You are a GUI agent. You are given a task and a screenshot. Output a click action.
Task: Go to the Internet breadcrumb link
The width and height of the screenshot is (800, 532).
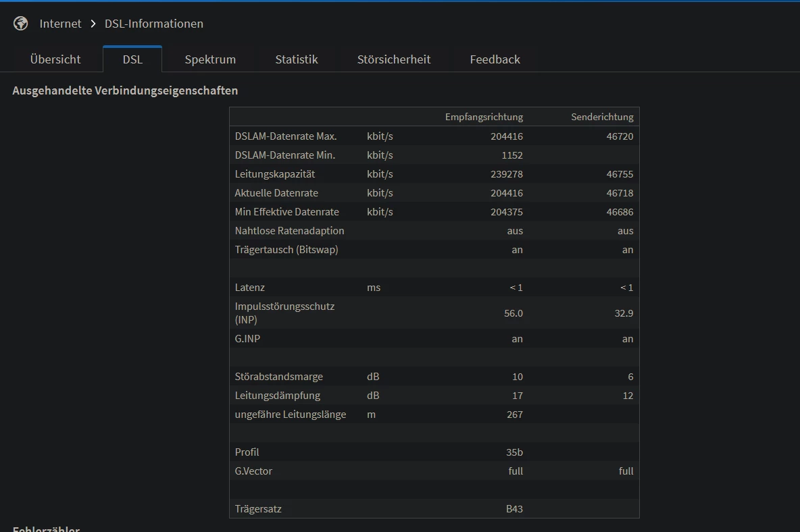coord(60,24)
